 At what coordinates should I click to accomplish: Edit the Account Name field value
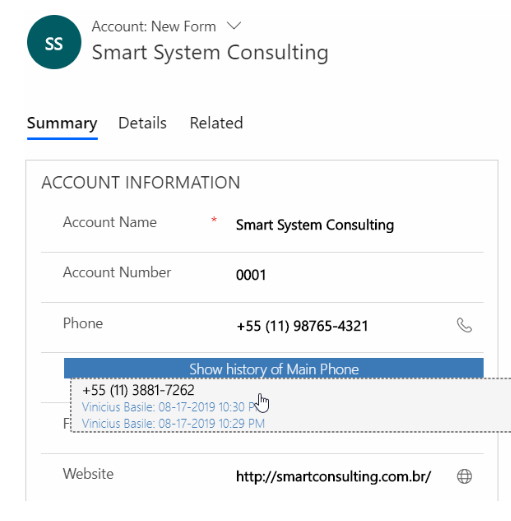click(315, 225)
